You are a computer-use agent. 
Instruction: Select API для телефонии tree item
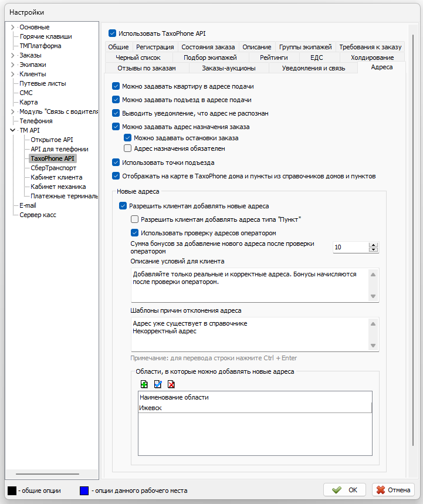[59, 149]
